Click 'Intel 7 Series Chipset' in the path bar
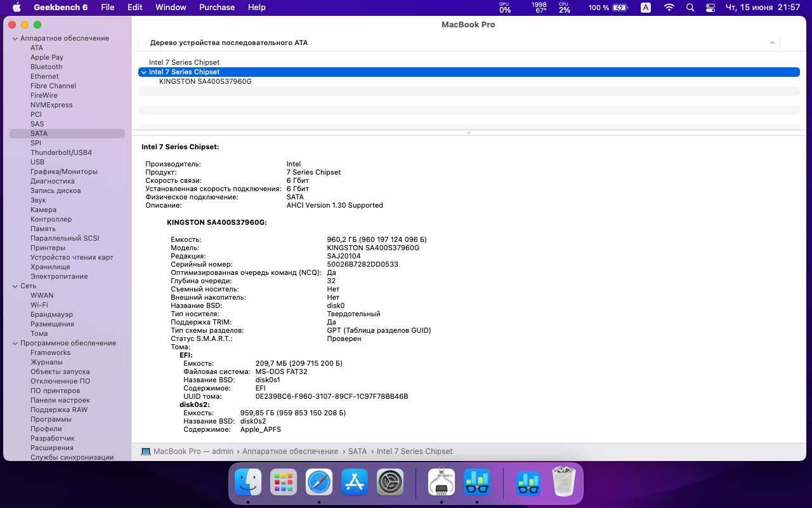The height and width of the screenshot is (508, 812). point(415,451)
